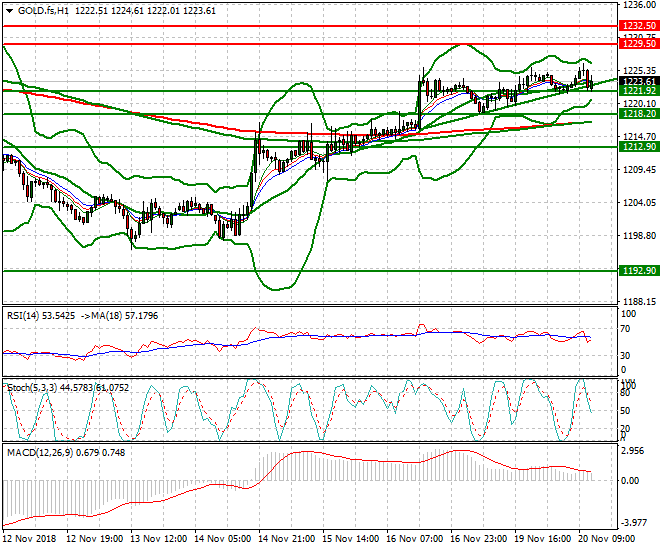660x550 pixels.
Task: Select the green 1212.90 level label
Action: tap(639, 147)
